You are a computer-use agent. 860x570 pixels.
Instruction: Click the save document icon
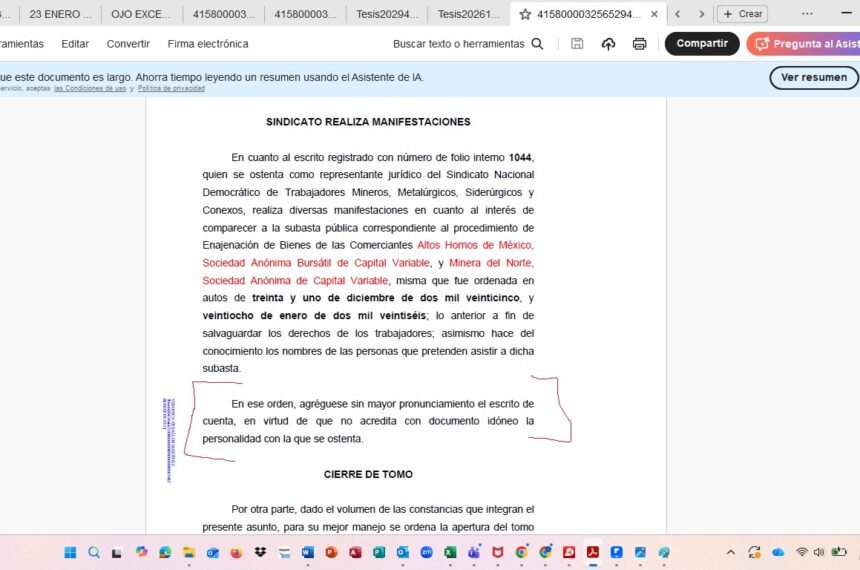[x=577, y=44]
